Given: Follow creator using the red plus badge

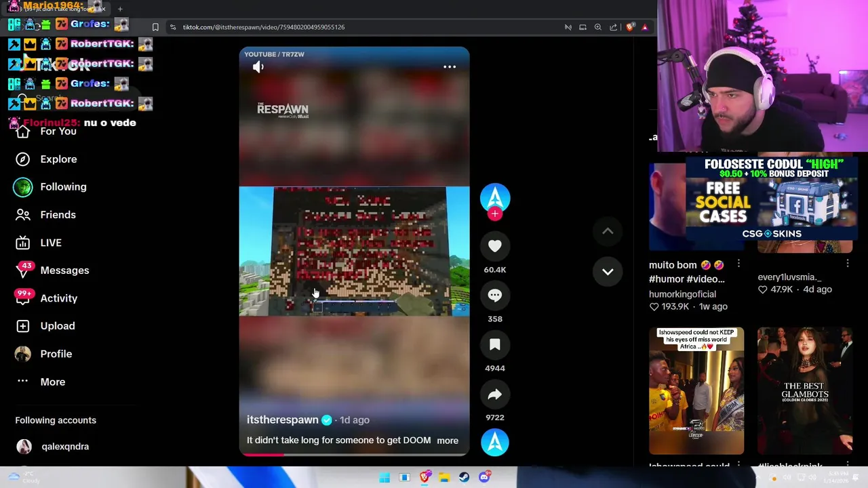Looking at the screenshot, I should pyautogui.click(x=495, y=214).
